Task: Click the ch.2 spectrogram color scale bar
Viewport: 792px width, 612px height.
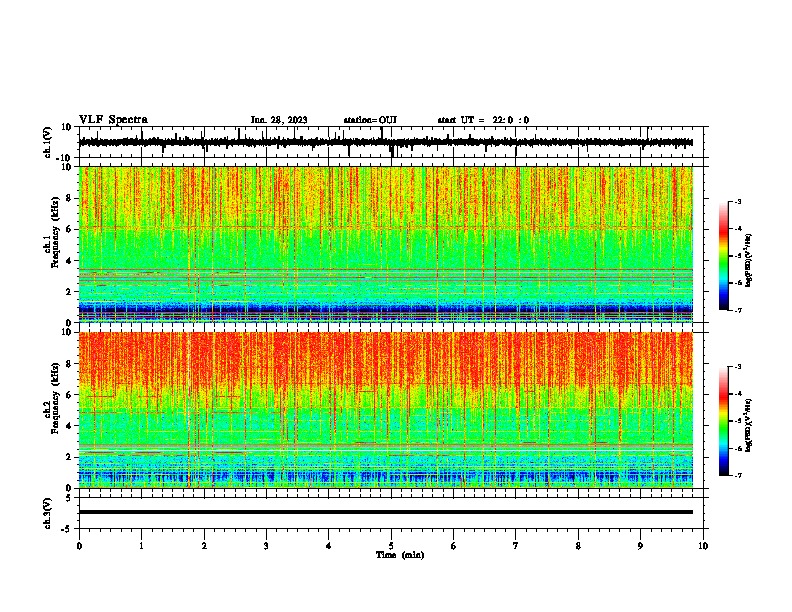Action: click(723, 421)
